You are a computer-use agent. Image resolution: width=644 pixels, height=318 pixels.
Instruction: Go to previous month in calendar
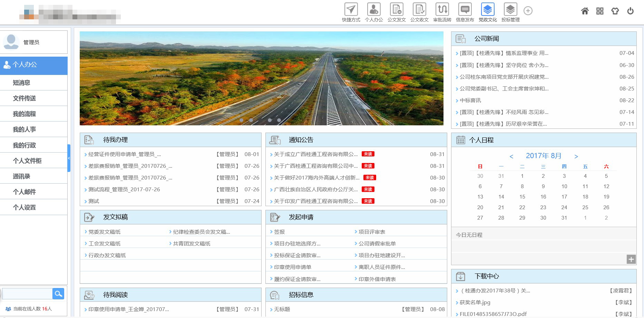(x=511, y=156)
